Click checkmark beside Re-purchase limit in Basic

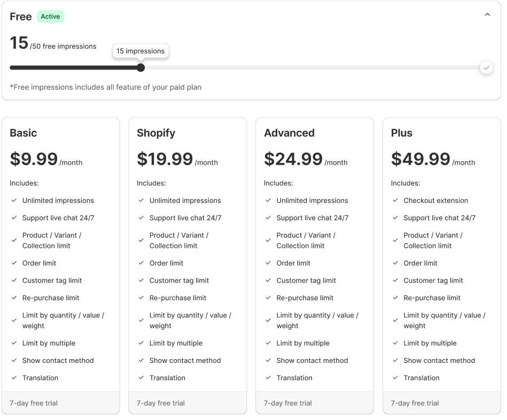(x=14, y=298)
